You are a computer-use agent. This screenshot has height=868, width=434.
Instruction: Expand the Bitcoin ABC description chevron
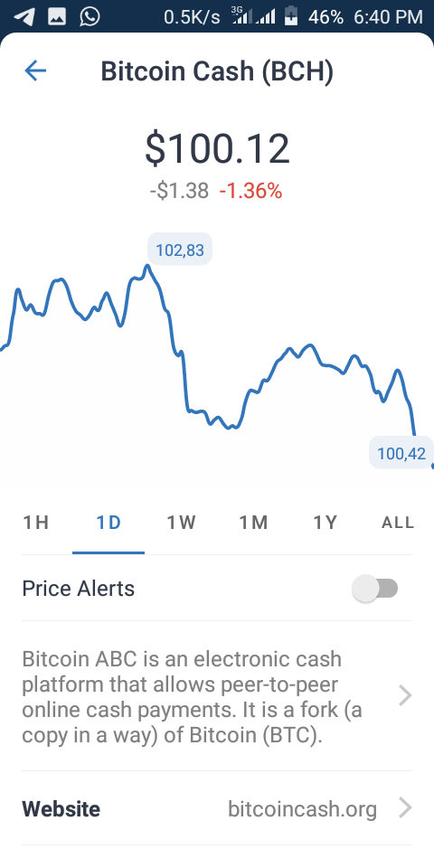(405, 696)
